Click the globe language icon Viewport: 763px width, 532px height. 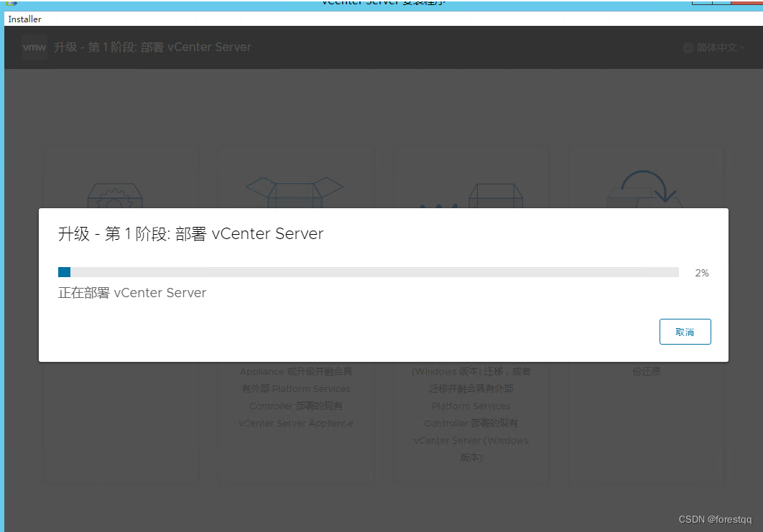688,47
